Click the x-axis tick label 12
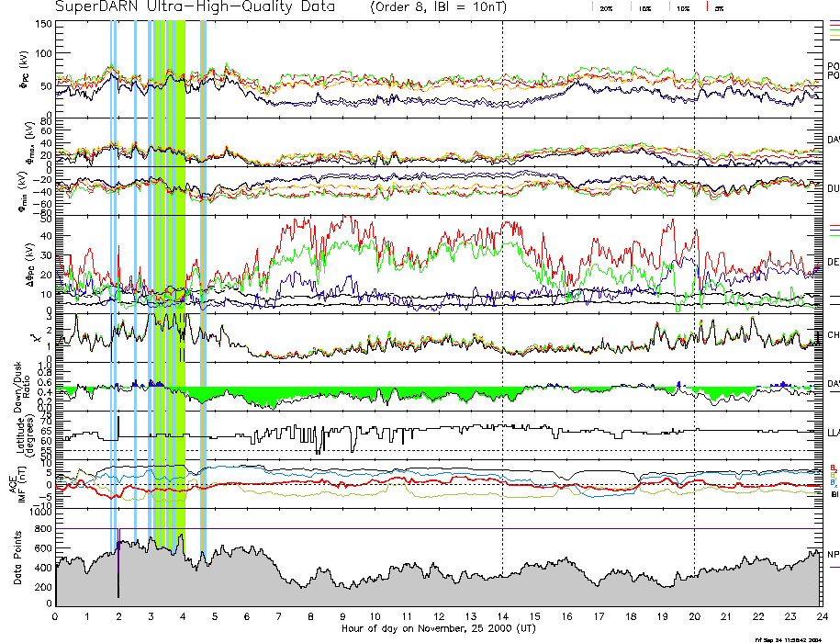The width and height of the screenshot is (840, 643). click(439, 615)
